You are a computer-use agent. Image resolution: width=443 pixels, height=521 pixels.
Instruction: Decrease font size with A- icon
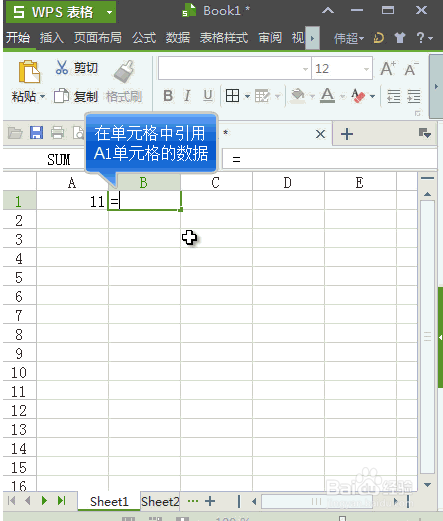click(x=411, y=69)
